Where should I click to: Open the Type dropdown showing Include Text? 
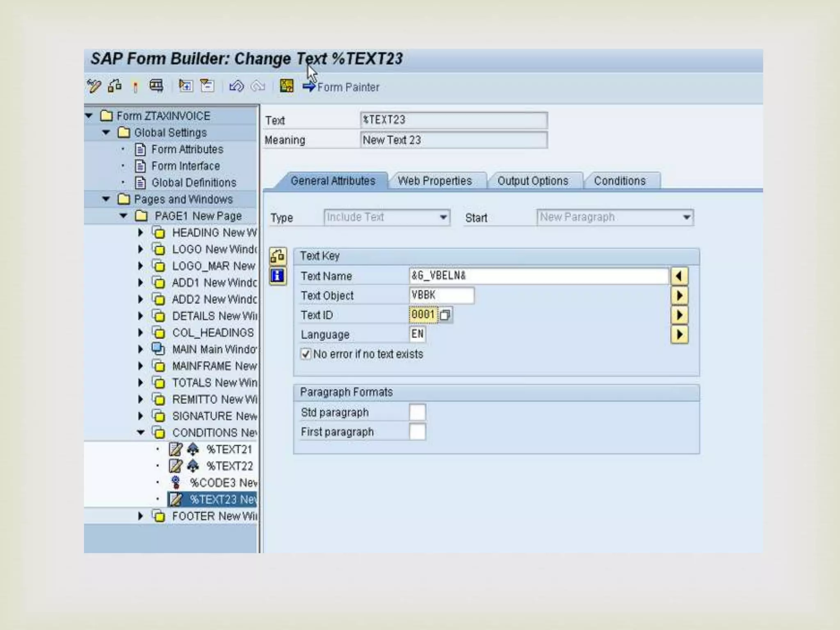tap(443, 217)
